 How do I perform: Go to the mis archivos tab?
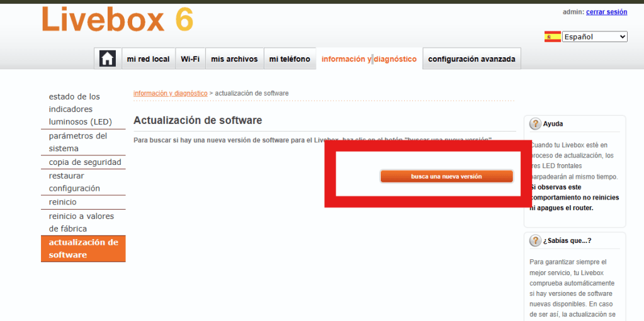(234, 59)
